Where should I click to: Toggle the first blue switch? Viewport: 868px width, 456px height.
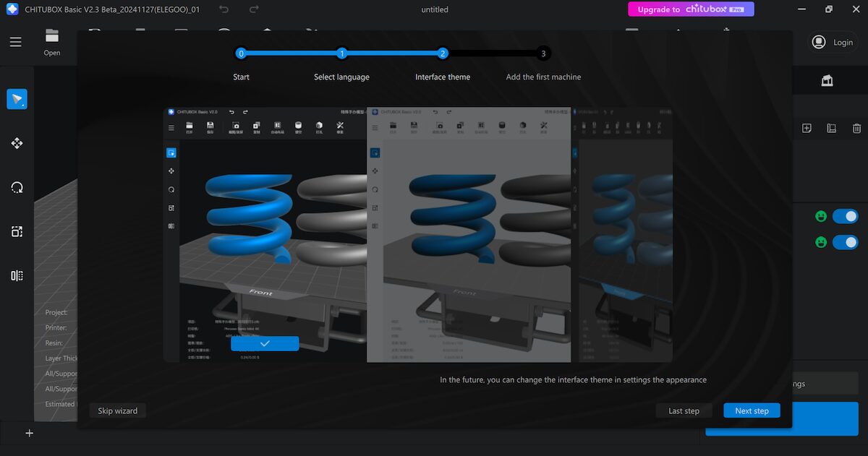pyautogui.click(x=845, y=216)
